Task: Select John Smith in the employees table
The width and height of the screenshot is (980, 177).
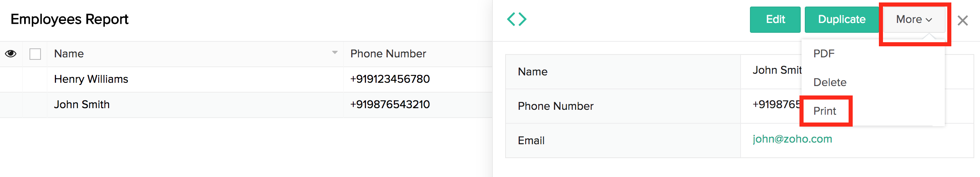Action: click(x=82, y=104)
